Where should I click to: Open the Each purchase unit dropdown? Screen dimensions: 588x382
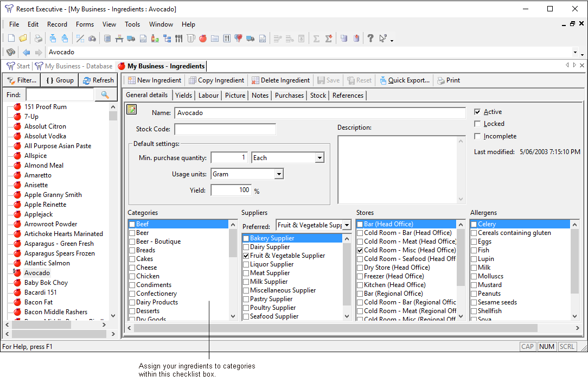click(x=319, y=158)
